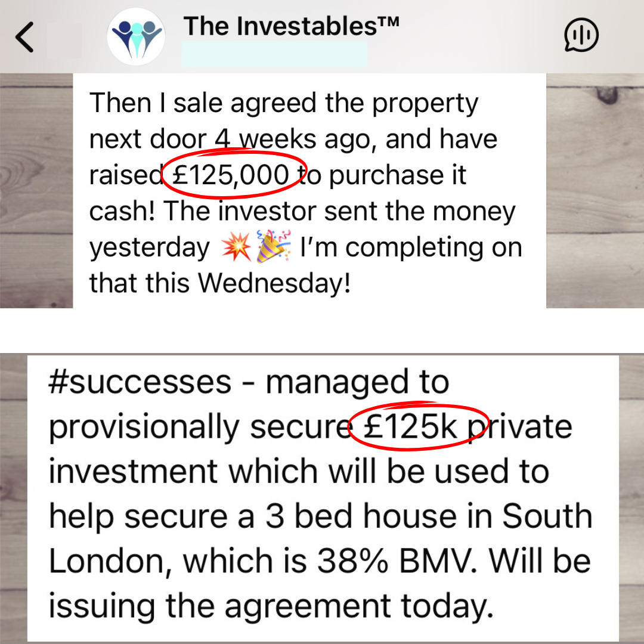Click the circled £125,000 amount
The height and width of the screenshot is (644, 644).
click(230, 175)
